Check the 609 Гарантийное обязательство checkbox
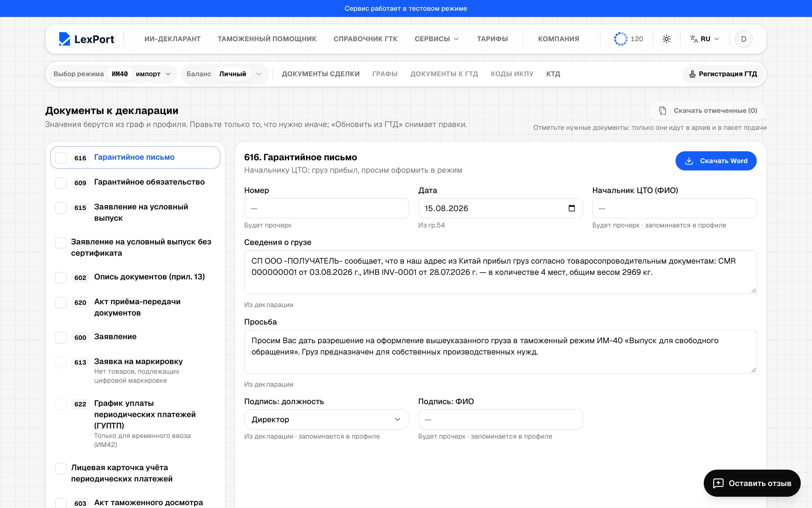This screenshot has width=812, height=508. [x=61, y=183]
